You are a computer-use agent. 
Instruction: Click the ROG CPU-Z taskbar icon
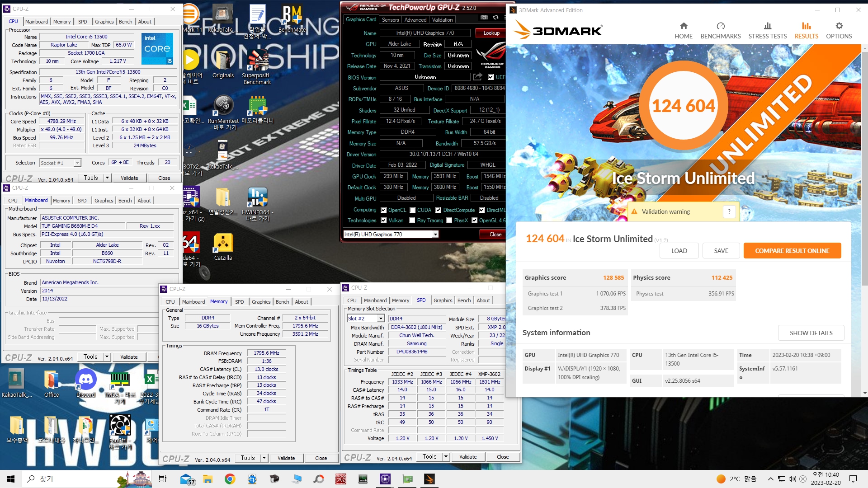click(341, 479)
